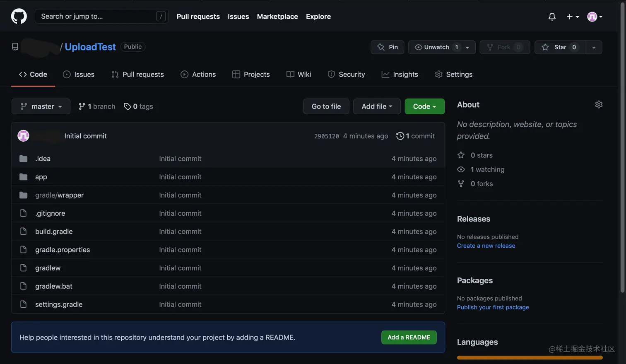The image size is (626, 364).
Task: Go to Issues in top navigation
Action: 238,17
